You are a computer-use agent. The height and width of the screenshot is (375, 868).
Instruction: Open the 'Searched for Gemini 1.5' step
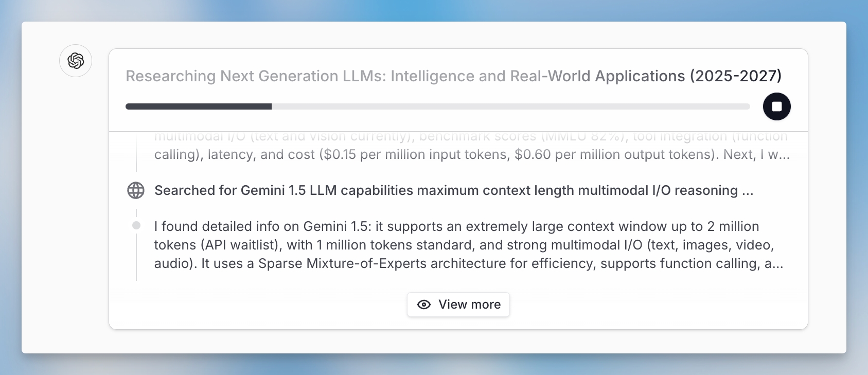[x=453, y=190]
